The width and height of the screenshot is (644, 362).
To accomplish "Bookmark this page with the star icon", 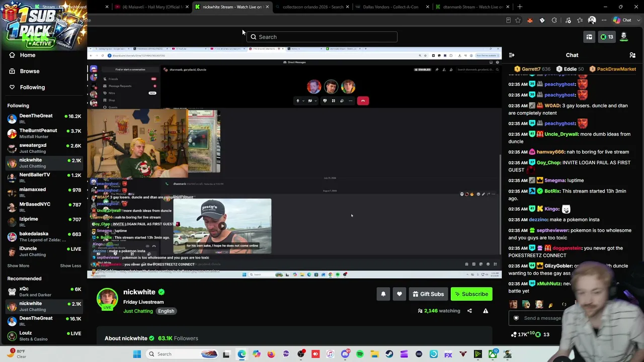I will tap(518, 20).
